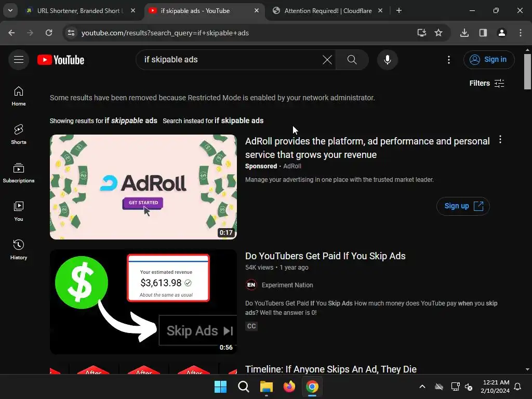Screen dimensions: 532x399
Task: Go forward with the browser forward arrow
Action: pyautogui.click(x=30, y=33)
